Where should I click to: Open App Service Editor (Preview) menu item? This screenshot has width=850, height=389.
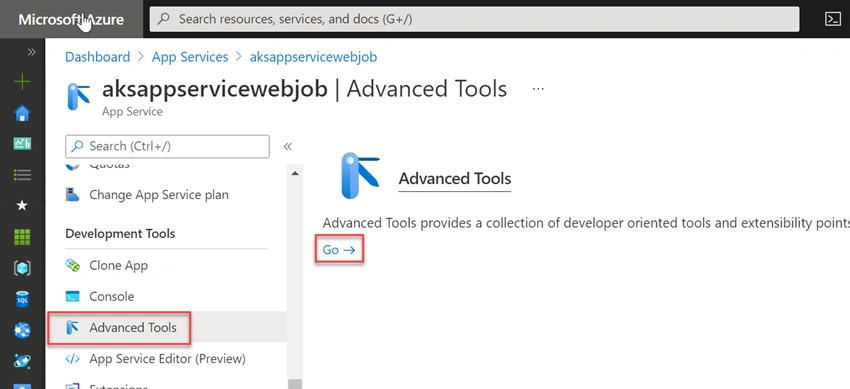point(168,359)
